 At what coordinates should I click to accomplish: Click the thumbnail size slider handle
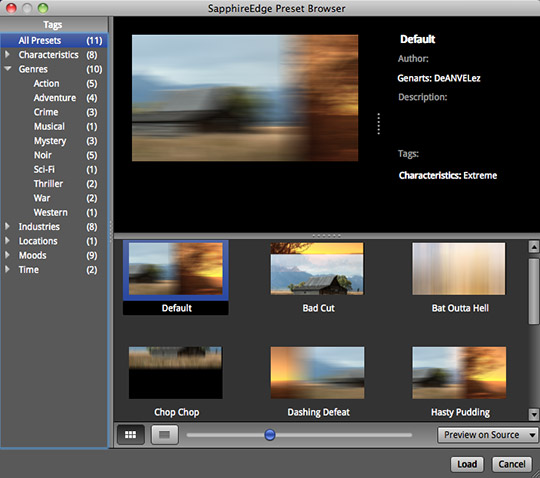270,435
